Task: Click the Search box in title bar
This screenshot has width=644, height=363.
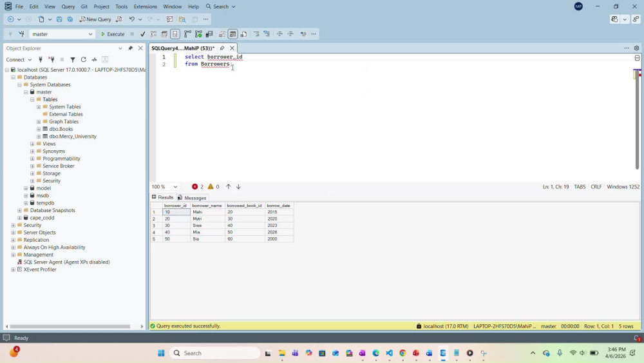Action: [220, 6]
